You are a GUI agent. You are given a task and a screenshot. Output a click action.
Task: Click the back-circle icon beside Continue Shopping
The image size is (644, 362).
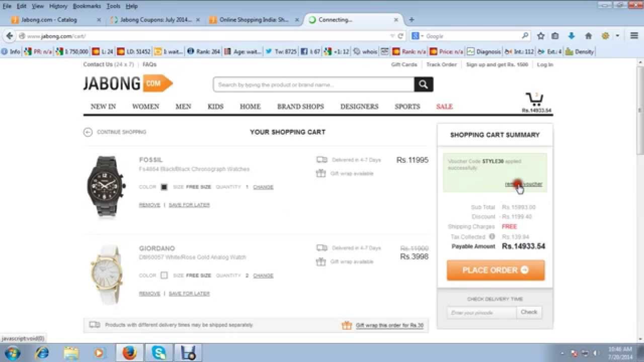(x=88, y=132)
